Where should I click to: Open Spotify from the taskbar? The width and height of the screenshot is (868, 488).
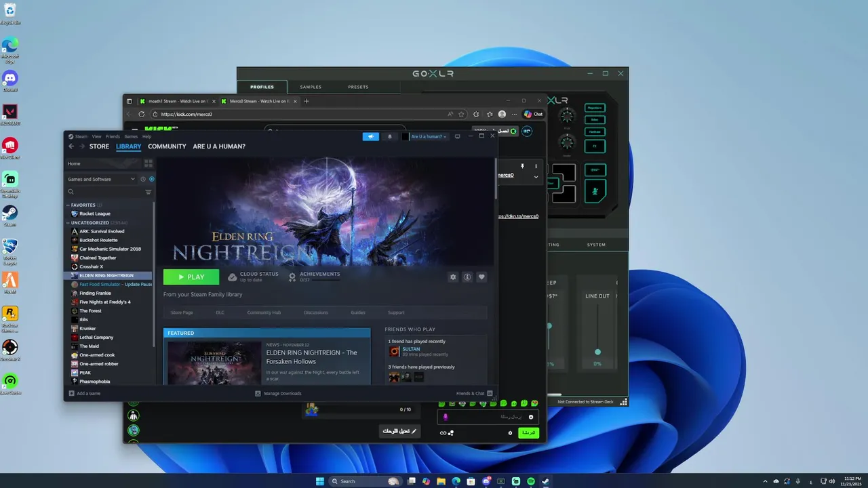pyautogui.click(x=531, y=481)
